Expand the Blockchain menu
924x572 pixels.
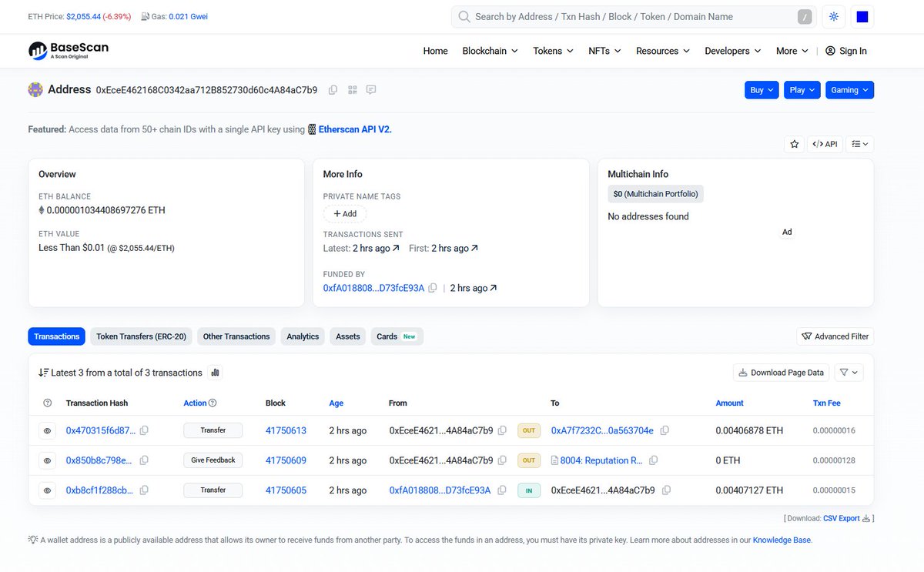(490, 51)
